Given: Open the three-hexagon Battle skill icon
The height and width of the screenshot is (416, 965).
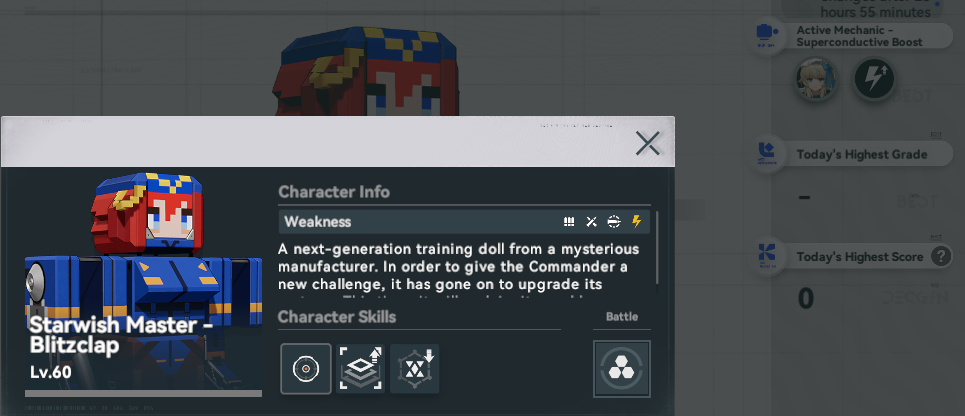Looking at the screenshot, I should pos(622,369).
